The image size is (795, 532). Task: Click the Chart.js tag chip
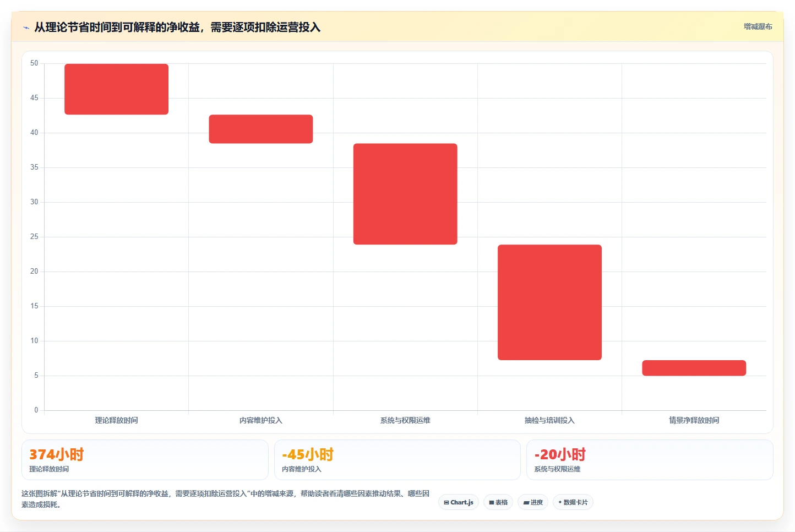tap(459, 502)
